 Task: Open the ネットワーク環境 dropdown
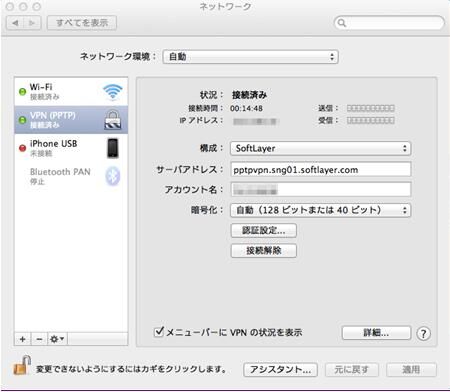[x=251, y=57]
